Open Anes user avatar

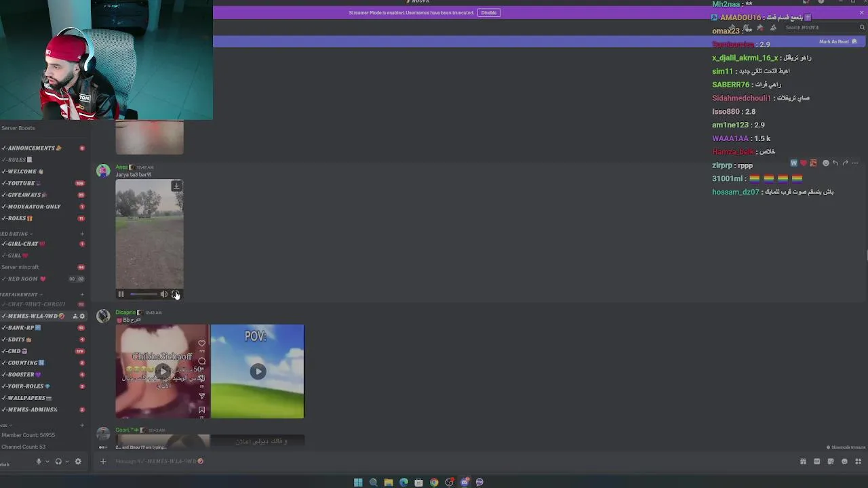tap(103, 171)
